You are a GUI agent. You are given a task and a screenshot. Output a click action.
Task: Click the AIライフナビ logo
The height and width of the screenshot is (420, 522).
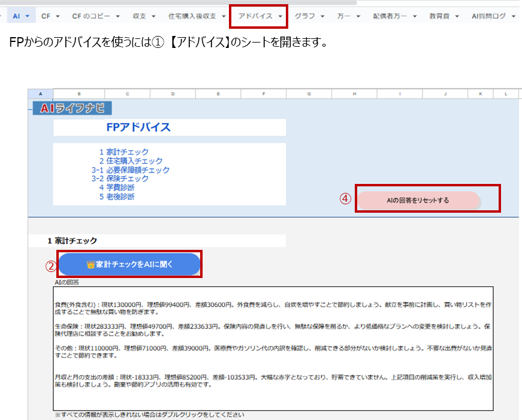(73, 108)
